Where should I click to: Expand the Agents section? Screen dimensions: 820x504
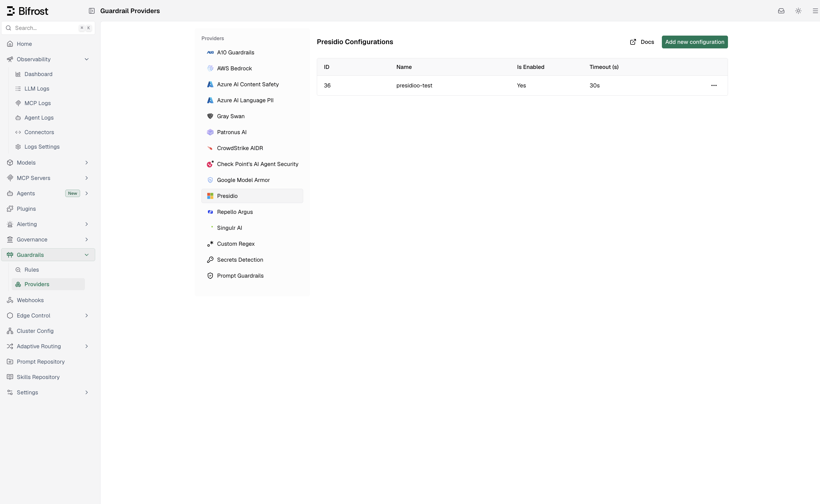coord(48,193)
